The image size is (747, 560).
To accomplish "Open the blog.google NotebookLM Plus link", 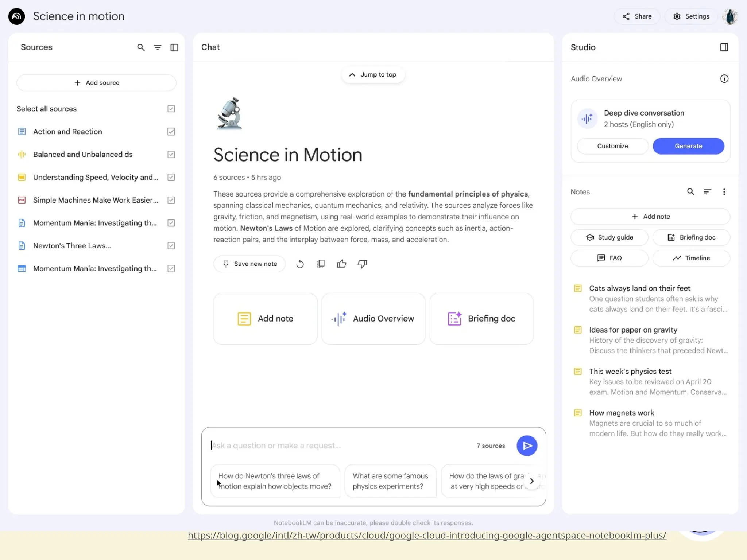I will (x=427, y=535).
